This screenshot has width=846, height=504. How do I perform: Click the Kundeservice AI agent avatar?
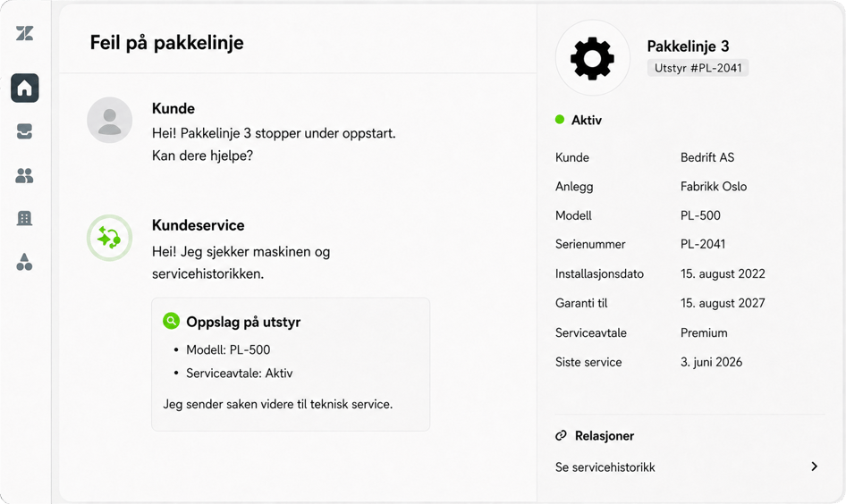click(x=109, y=238)
